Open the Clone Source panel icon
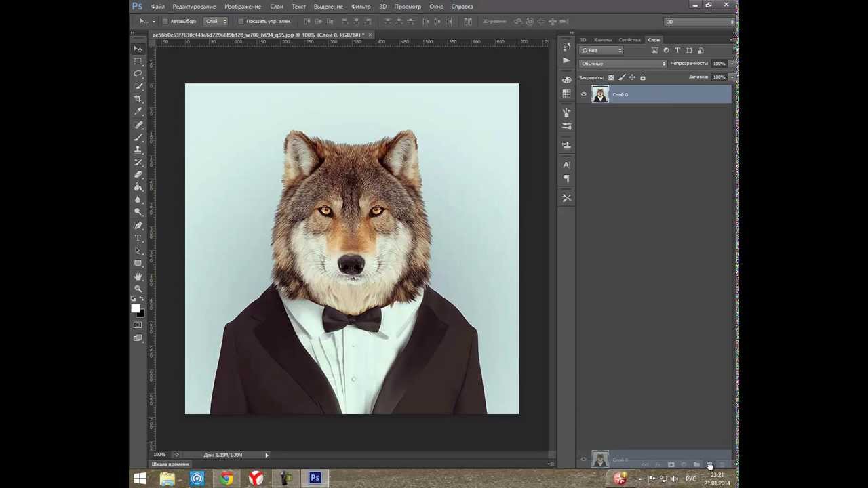868x488 pixels. (x=566, y=145)
